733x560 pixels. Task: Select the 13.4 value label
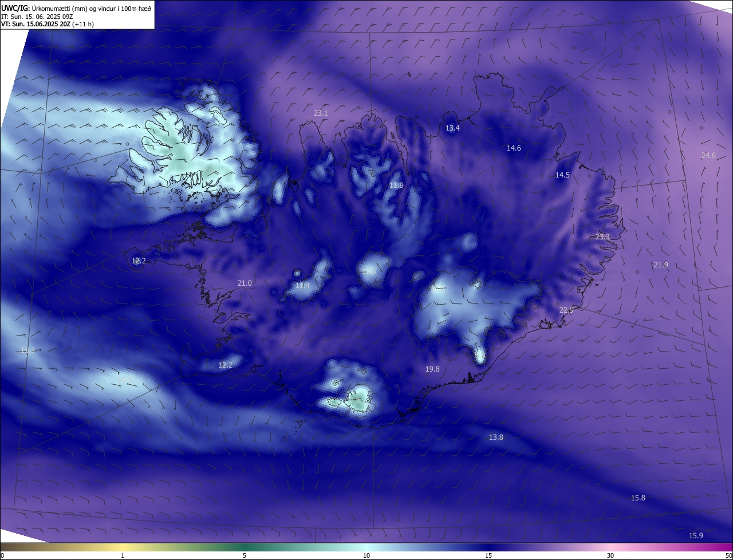pyautogui.click(x=452, y=128)
